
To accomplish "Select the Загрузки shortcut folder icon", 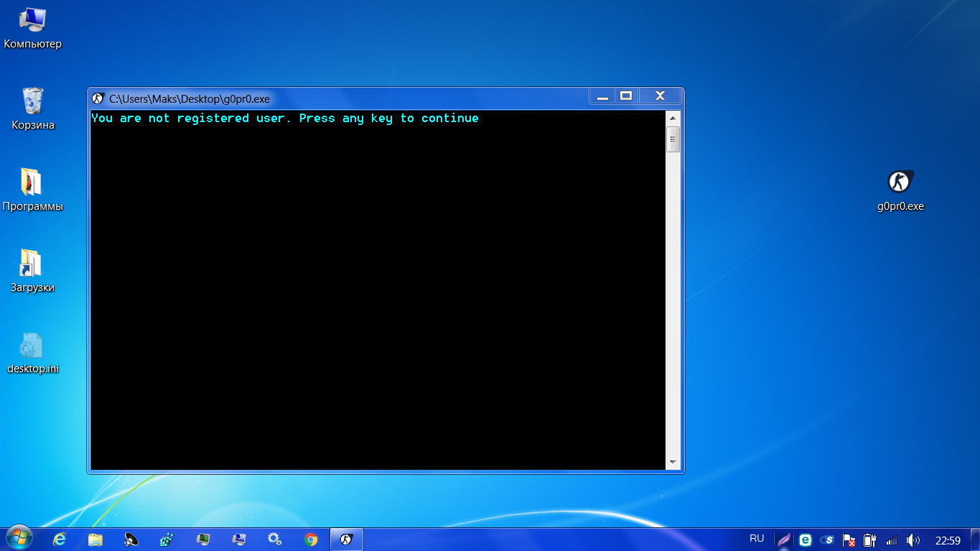I will (x=33, y=272).
